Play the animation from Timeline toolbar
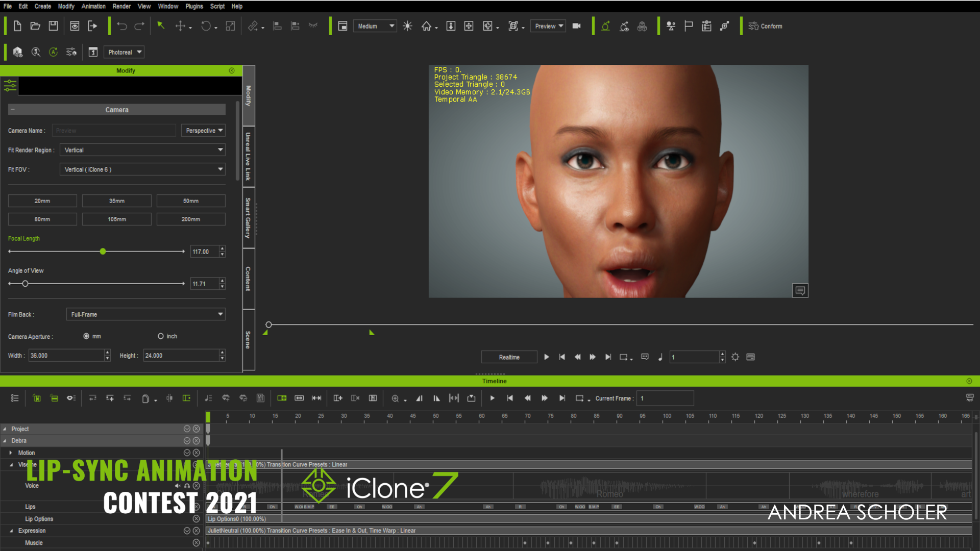Viewport: 980px width, 551px height. click(492, 398)
